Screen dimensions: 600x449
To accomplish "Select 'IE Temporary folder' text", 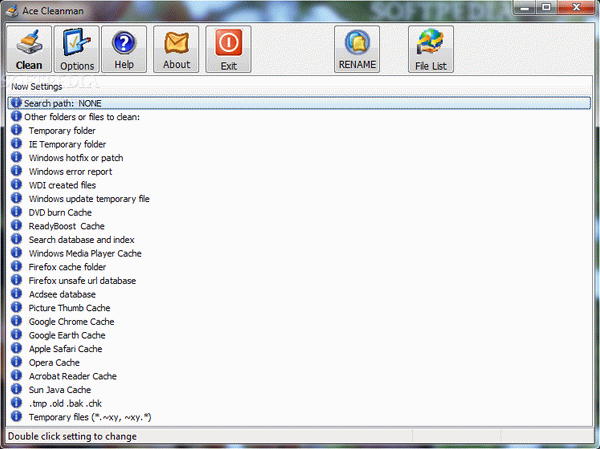I will 67,144.
